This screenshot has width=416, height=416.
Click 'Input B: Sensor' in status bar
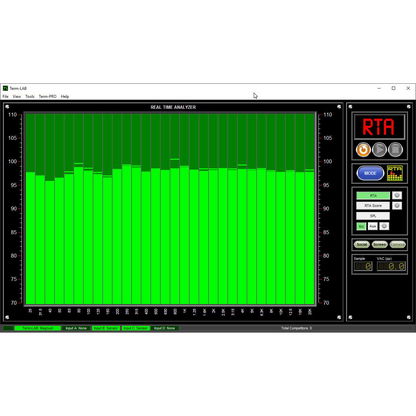106,328
